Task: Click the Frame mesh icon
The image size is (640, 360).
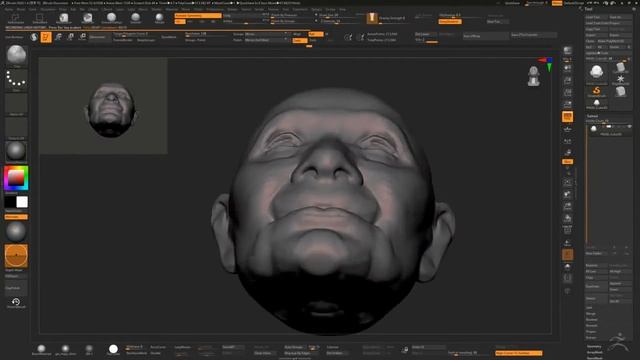Action: pos(567,182)
